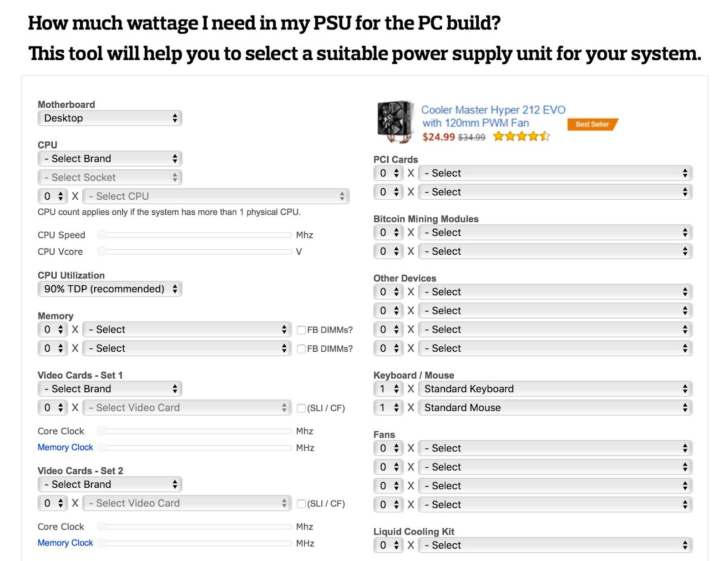This screenshot has width=728, height=561.
Task: Open Video Cards Set 2 Select Brand dropdown
Action: [x=110, y=484]
